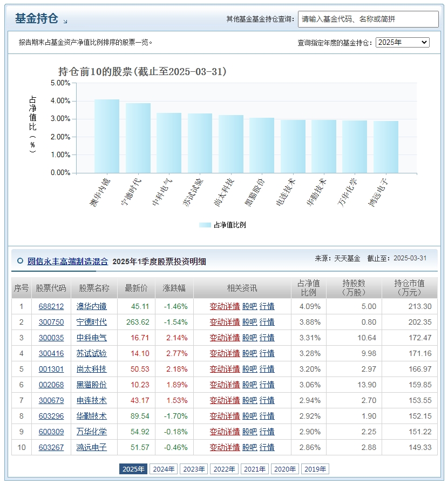The image size is (448, 484).
Task: Open the 华勤技术 stock name link
Action: click(92, 416)
